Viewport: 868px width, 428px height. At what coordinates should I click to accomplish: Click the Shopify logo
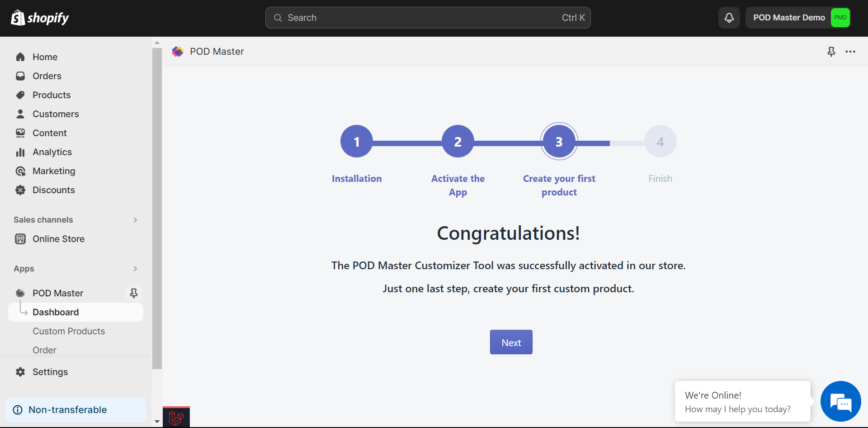click(40, 18)
